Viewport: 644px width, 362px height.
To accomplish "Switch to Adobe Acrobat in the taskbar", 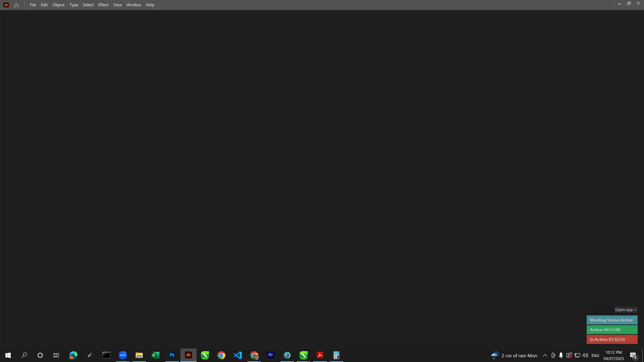I will point(320,355).
